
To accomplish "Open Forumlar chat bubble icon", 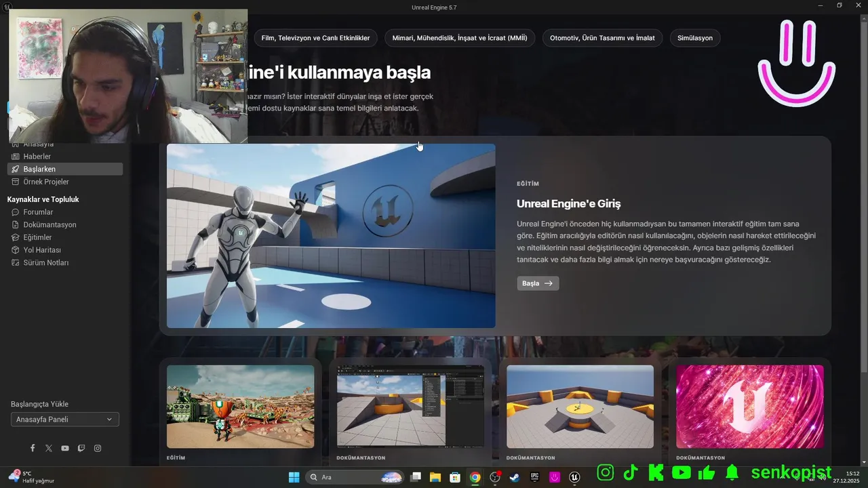I will click(x=16, y=212).
